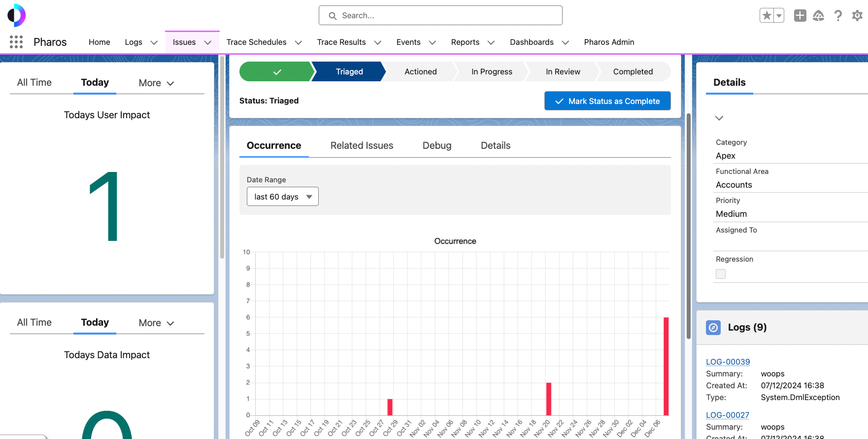The width and height of the screenshot is (868, 439).
Task: Open log record LOG-00027
Action: 728,415
